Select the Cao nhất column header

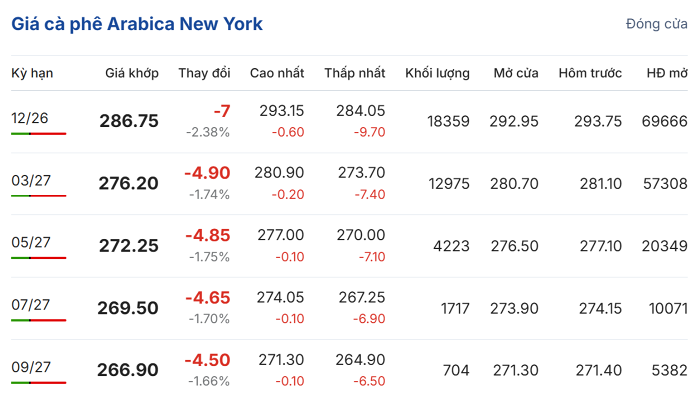[x=277, y=73]
